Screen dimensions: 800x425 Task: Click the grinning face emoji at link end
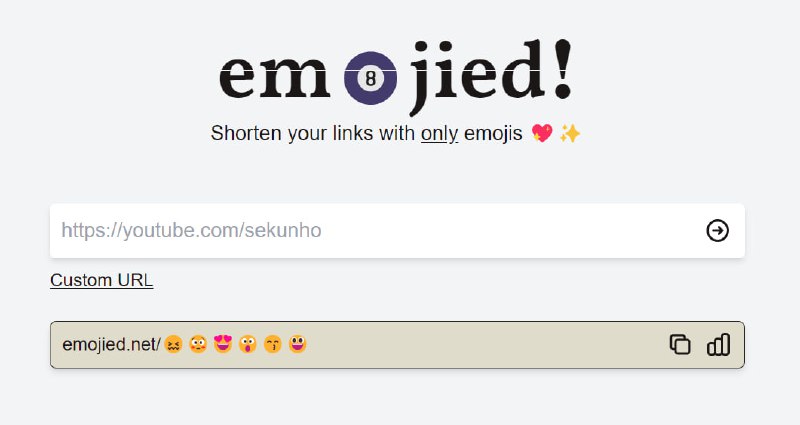[297, 344]
